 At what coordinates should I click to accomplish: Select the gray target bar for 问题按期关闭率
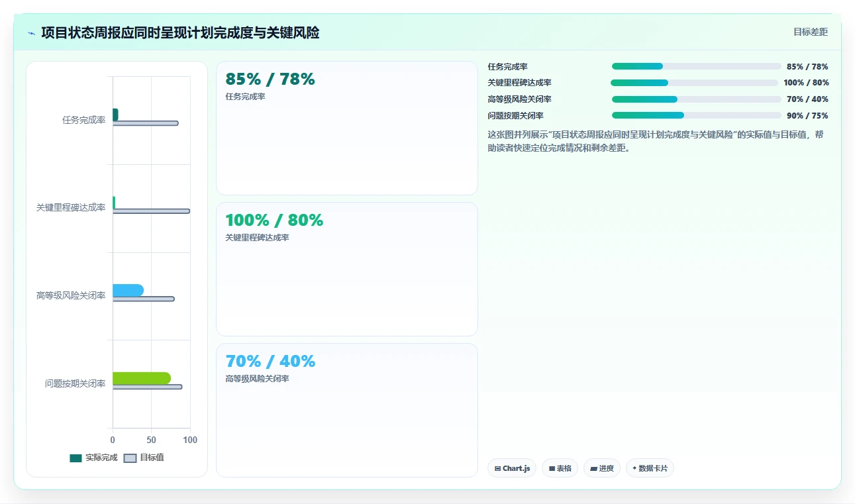(x=147, y=387)
